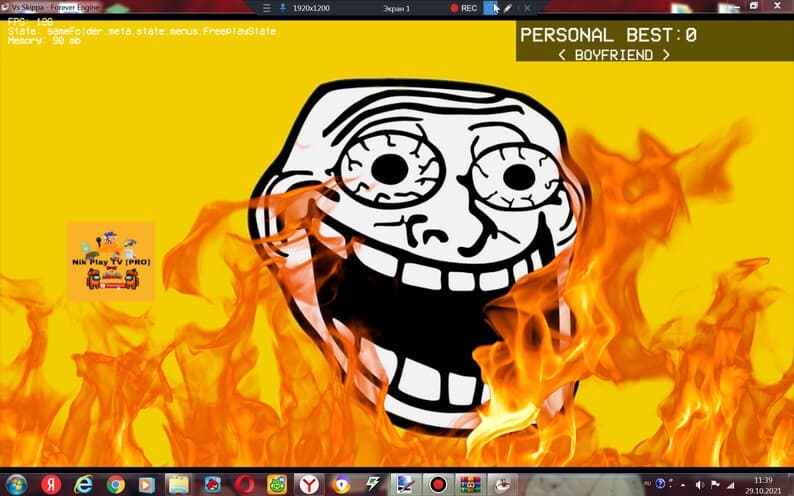Show hidden system tray icons
Screen dimensions: 794x496
[x=683, y=485]
